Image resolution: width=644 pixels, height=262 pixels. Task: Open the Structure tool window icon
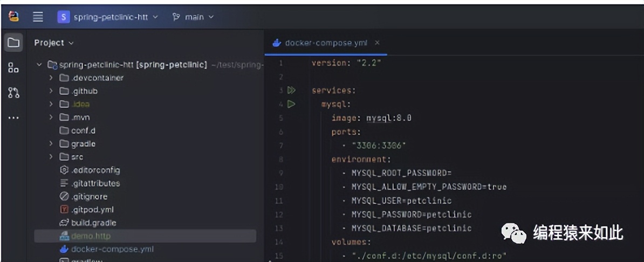click(x=13, y=67)
